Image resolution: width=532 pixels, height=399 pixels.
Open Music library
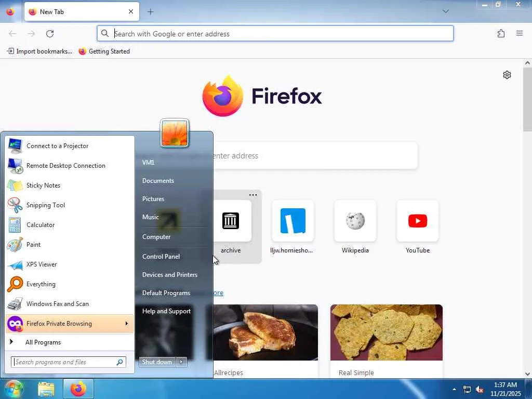151,217
